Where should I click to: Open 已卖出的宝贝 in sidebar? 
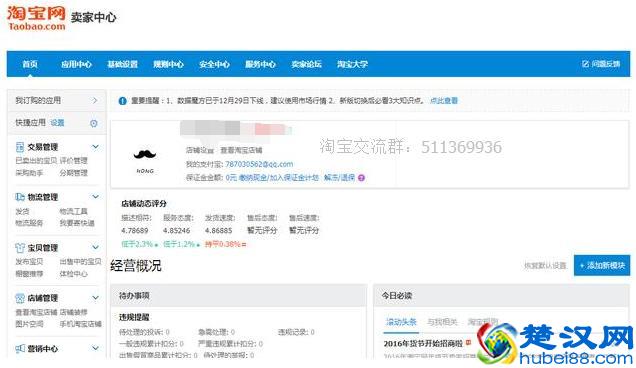coord(36,161)
